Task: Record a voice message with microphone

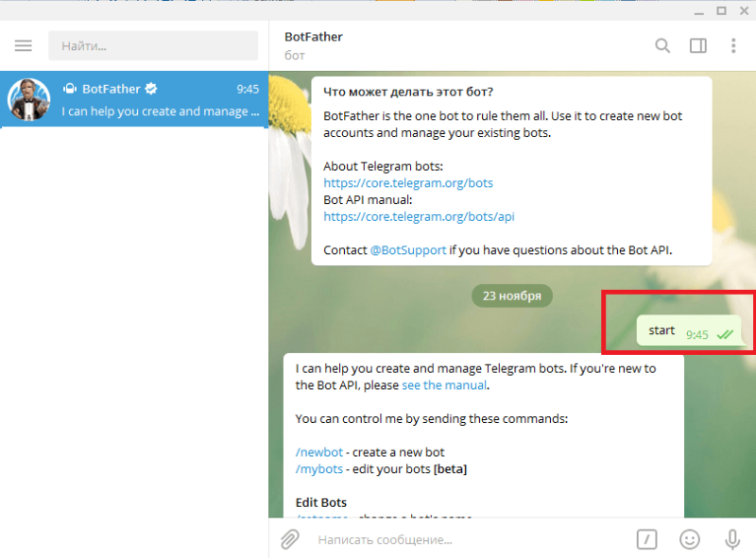Action: (x=732, y=539)
